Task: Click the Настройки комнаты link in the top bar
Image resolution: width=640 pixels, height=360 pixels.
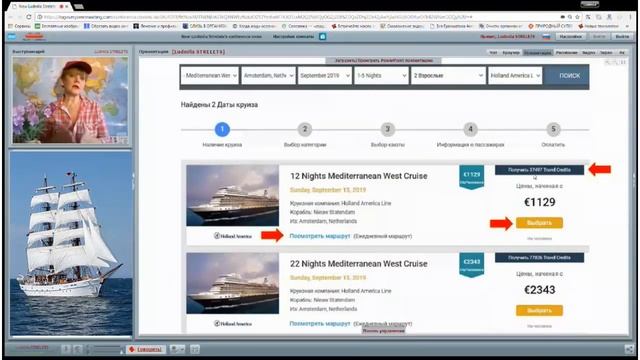Action: click(293, 36)
